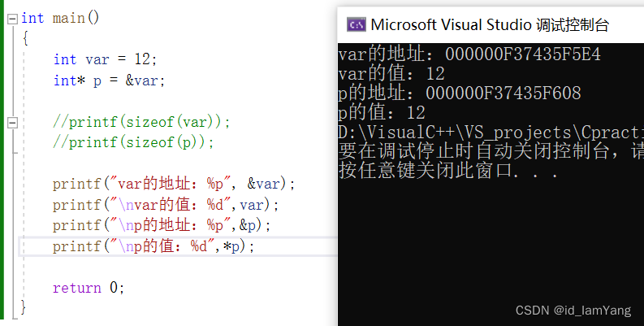Click the 'int var = 12;' code line
The image size is (644, 326).
pos(105,59)
